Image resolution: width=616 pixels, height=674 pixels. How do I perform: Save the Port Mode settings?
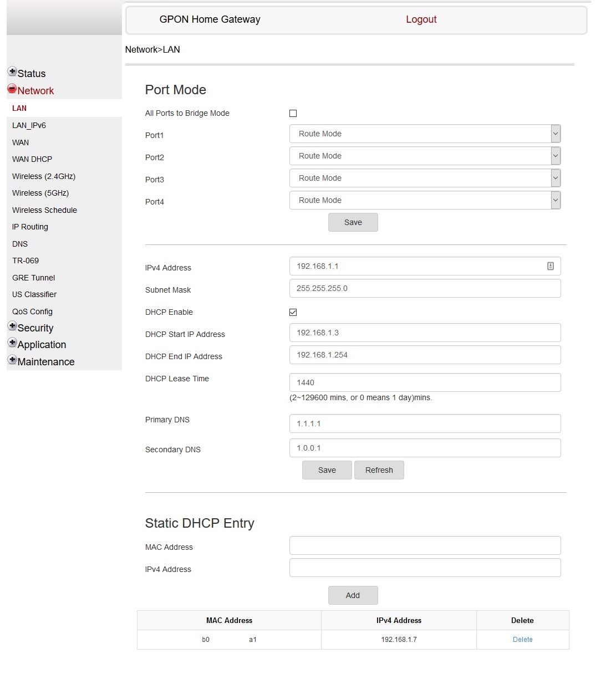click(x=353, y=222)
